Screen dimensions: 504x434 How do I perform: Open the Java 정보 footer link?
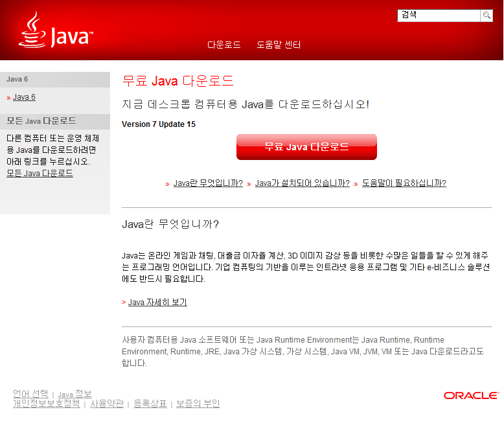pyautogui.click(x=75, y=394)
